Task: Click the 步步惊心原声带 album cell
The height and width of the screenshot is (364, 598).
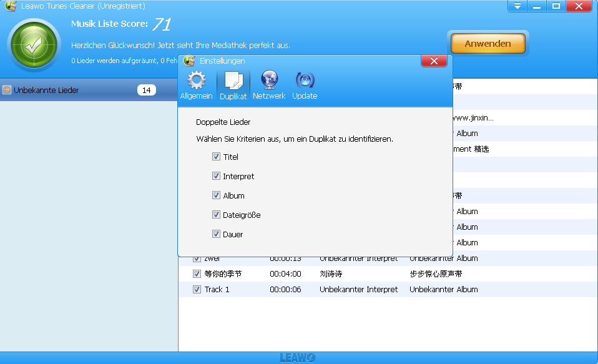Action: click(x=436, y=274)
